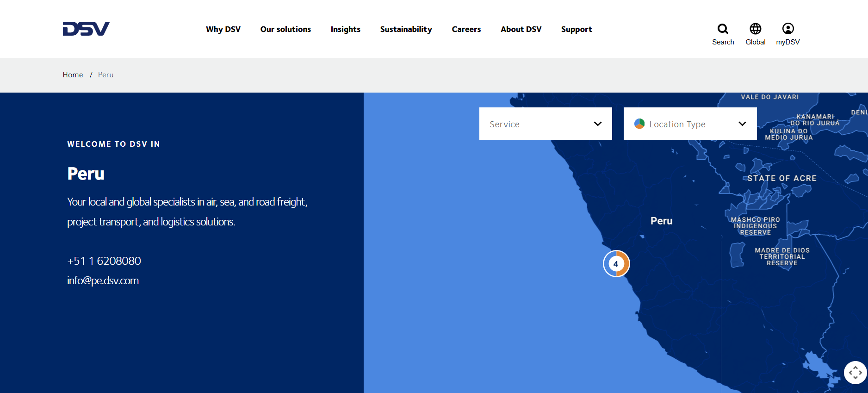Click the MADRE DE DIOS TERRITORIAL RESERVE label

point(782,257)
